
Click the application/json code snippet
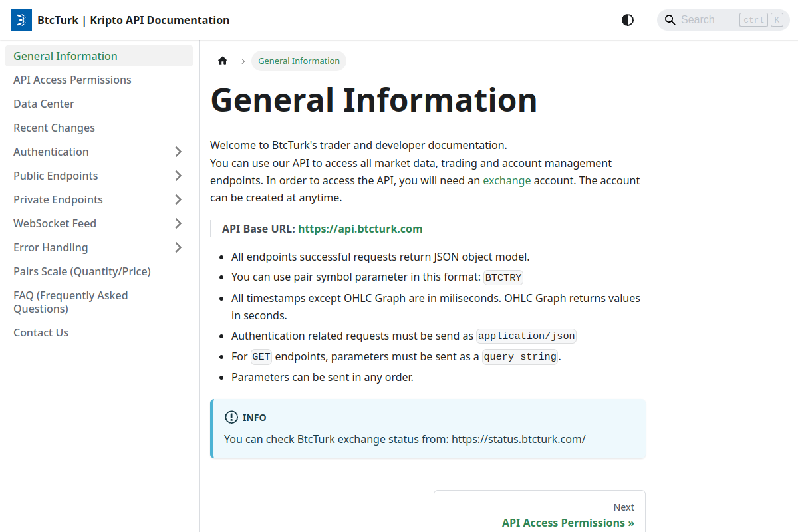pyautogui.click(x=527, y=336)
